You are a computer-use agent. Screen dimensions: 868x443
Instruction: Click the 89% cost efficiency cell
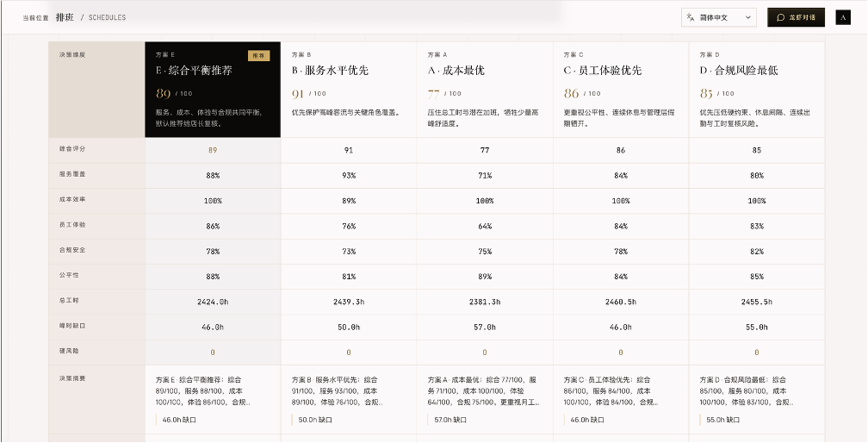click(x=349, y=201)
